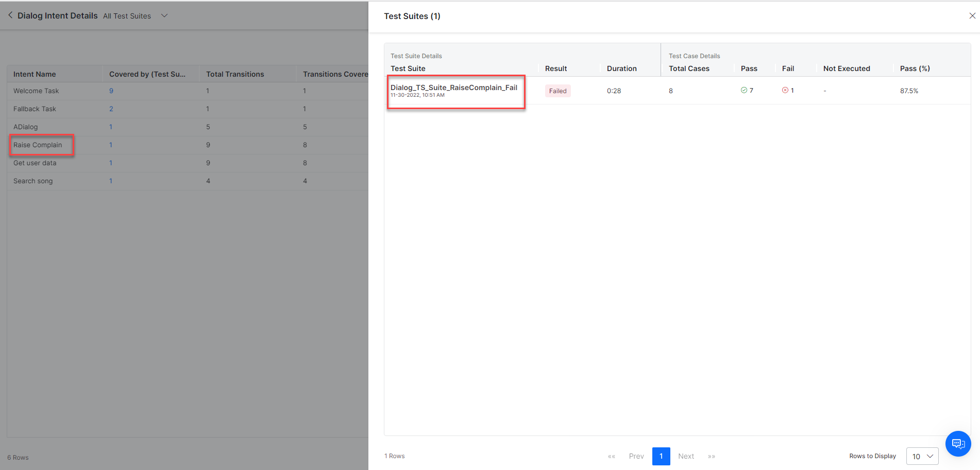This screenshot has width=980, height=470.
Task: Go to the Next page
Action: [x=686, y=456]
